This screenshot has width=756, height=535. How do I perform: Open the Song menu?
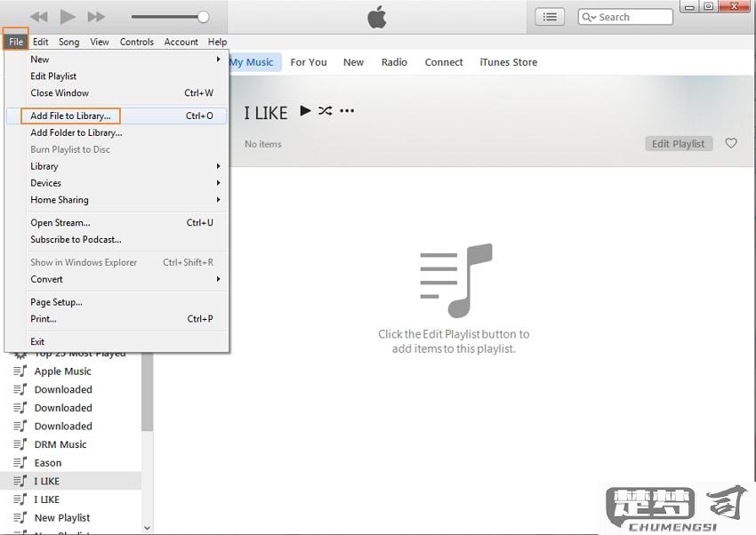[69, 42]
